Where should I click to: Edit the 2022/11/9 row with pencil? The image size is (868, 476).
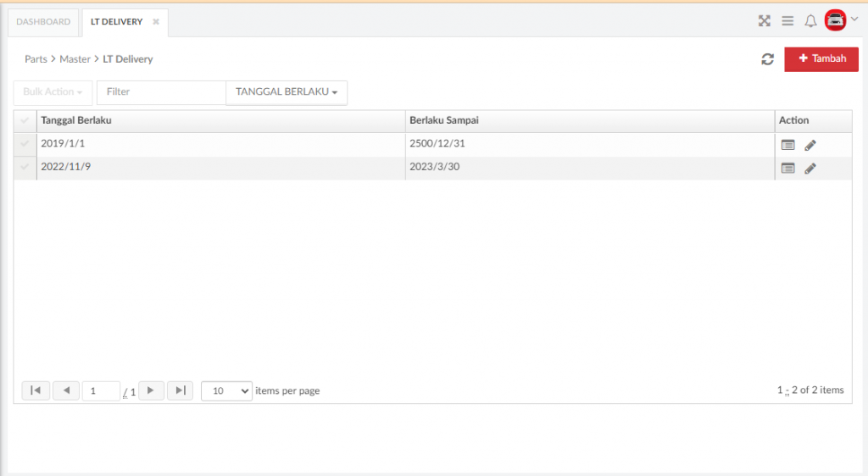point(810,168)
